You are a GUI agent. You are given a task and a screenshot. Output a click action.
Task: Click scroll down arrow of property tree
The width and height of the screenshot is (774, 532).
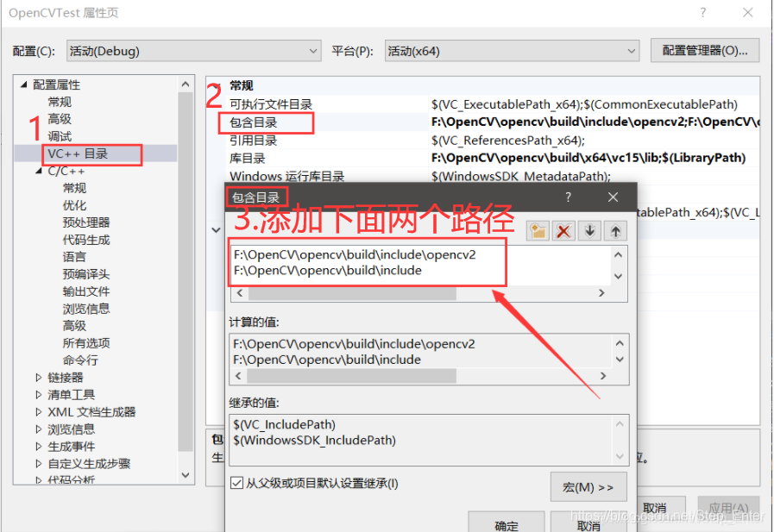(186, 475)
